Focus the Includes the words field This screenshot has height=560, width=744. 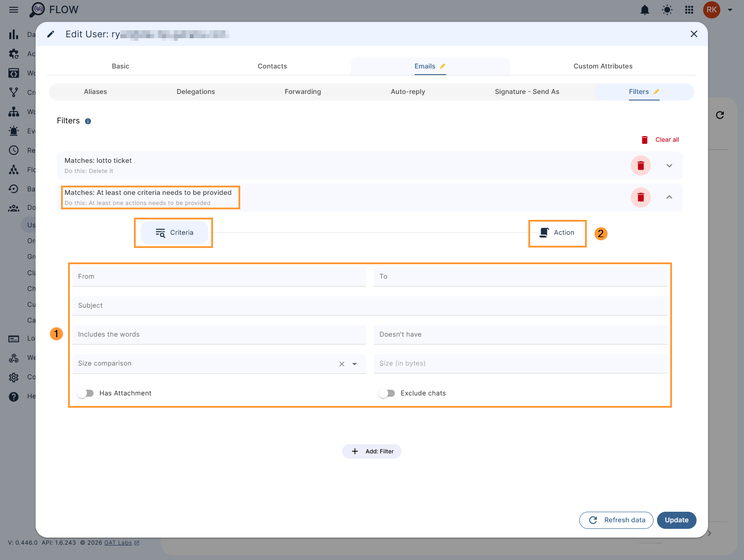(219, 334)
